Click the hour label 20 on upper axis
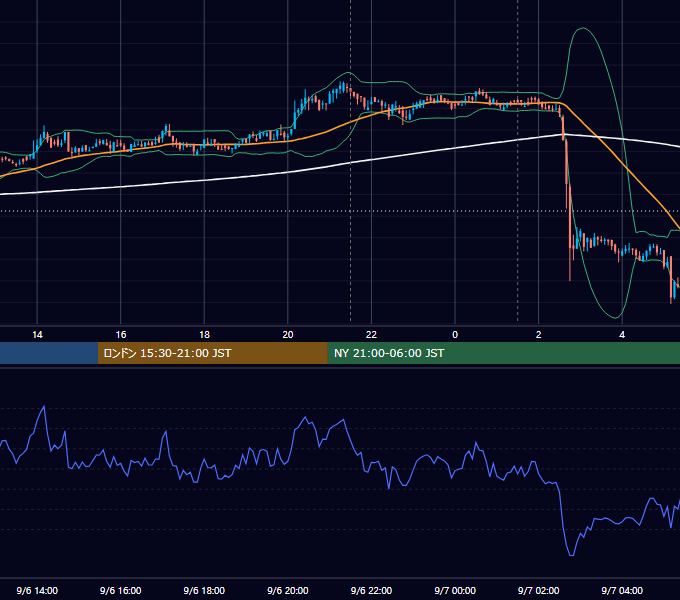The width and height of the screenshot is (680, 600). [x=288, y=335]
